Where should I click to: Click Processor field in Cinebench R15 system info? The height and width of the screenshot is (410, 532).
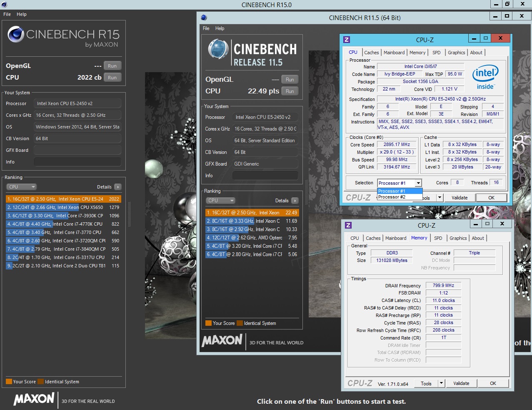point(77,103)
